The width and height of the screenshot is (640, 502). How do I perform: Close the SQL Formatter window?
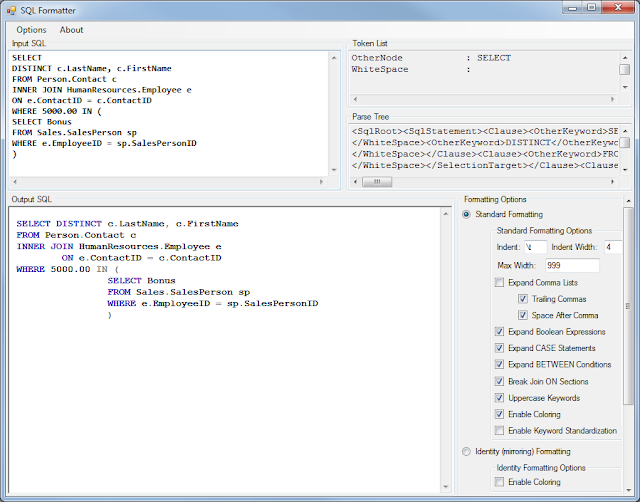[x=618, y=8]
